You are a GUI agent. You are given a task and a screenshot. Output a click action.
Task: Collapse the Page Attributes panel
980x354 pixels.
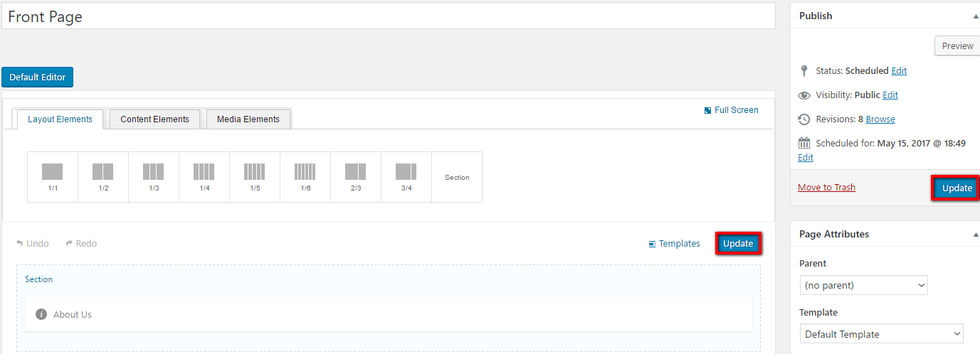(x=975, y=234)
